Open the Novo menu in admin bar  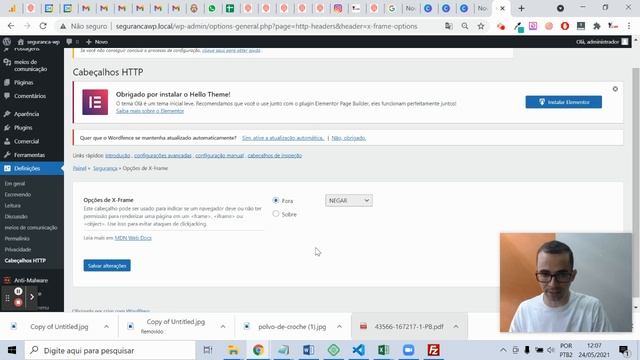click(97, 42)
